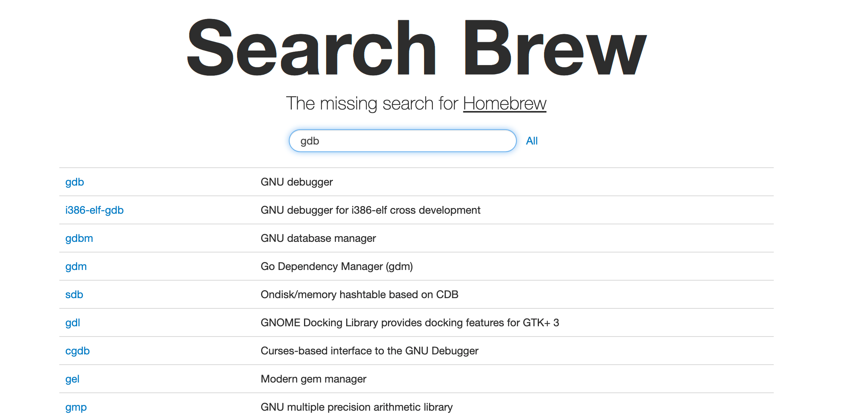This screenshot has height=416, width=868.
Task: Open the gdm formula link
Action: click(76, 267)
